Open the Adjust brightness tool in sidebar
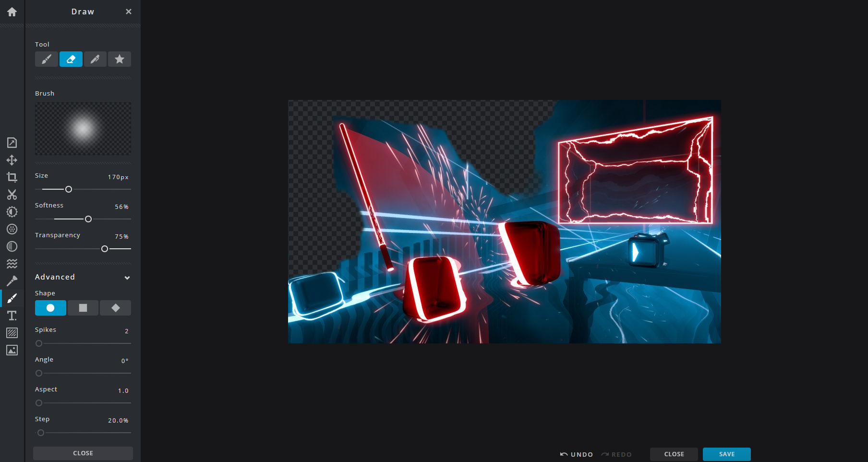Viewport: 868px width, 462px height. [x=12, y=212]
